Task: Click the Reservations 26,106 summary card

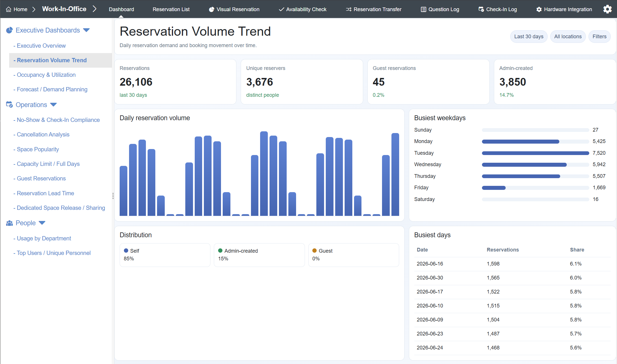Action: click(175, 82)
